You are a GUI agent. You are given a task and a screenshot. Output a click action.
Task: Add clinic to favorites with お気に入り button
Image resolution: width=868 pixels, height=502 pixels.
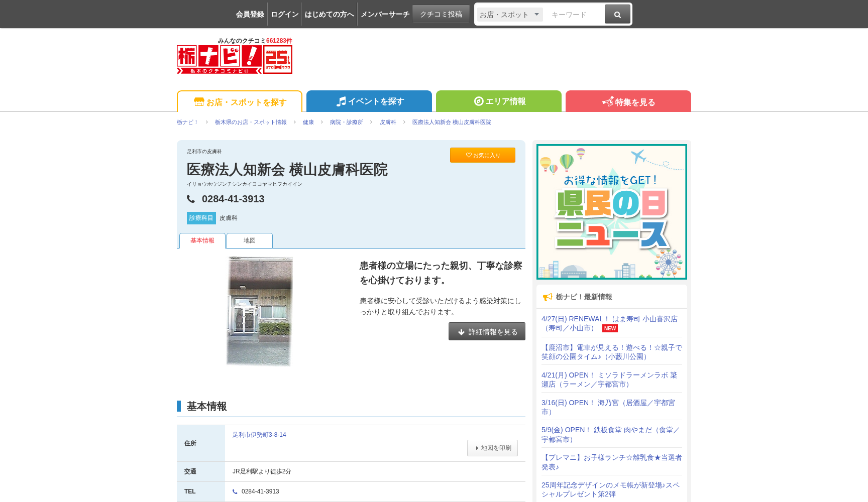point(482,155)
